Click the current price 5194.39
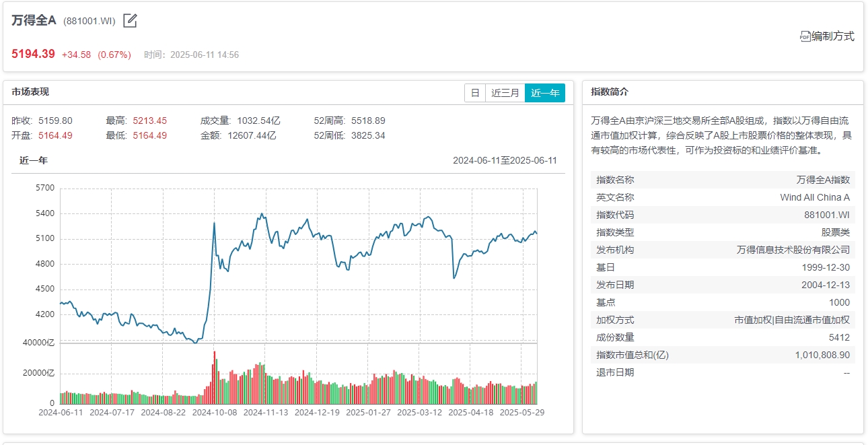Viewport: 868px width, 445px height. 33,54
